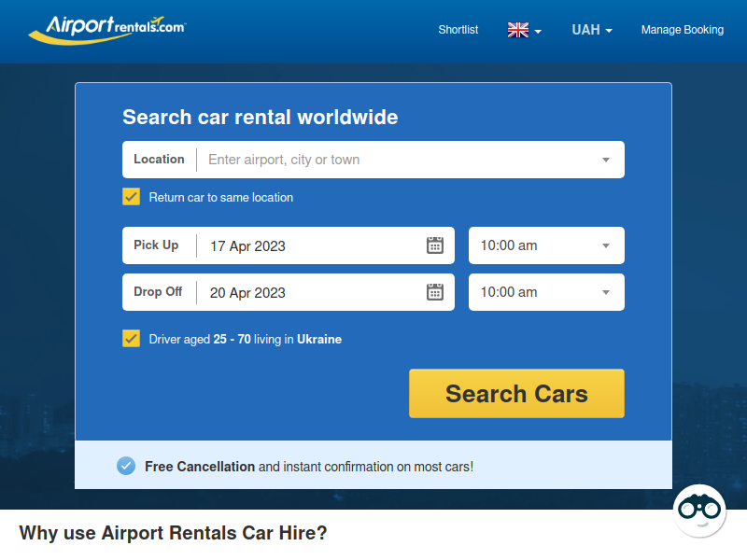747x560 pixels.
Task: Click the Ukraine country link text
Action: [319, 339]
